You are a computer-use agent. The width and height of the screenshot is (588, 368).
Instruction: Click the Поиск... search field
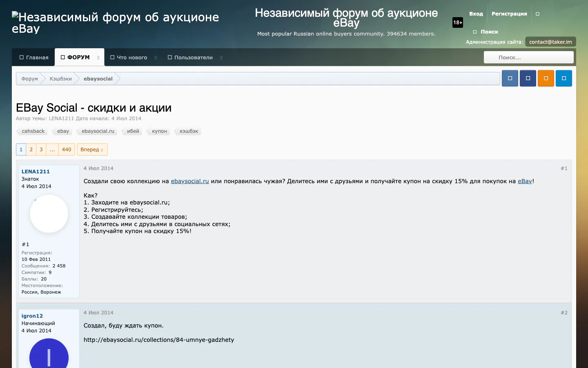click(x=529, y=57)
